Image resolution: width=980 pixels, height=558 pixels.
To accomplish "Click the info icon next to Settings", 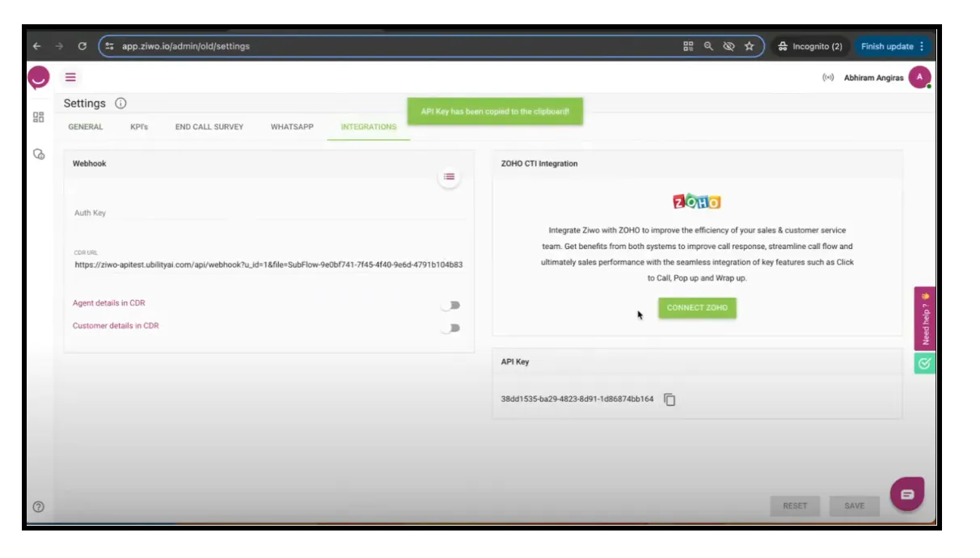I will [120, 104].
